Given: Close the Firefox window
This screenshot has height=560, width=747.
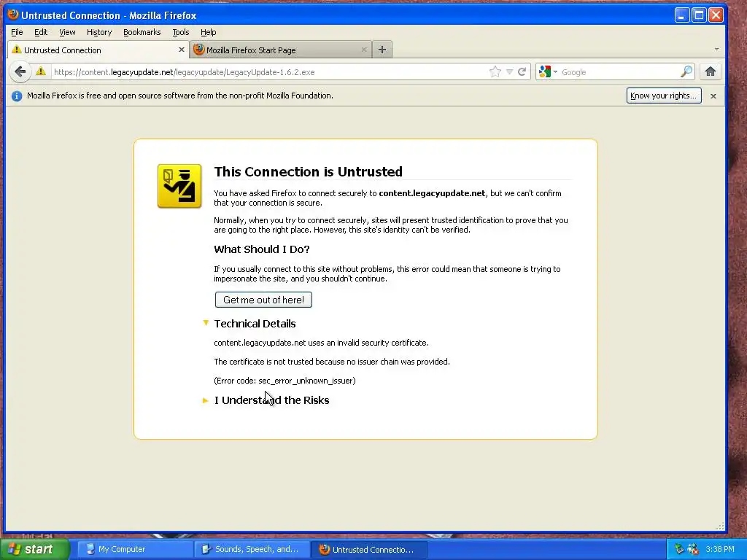Looking at the screenshot, I should click(x=716, y=15).
